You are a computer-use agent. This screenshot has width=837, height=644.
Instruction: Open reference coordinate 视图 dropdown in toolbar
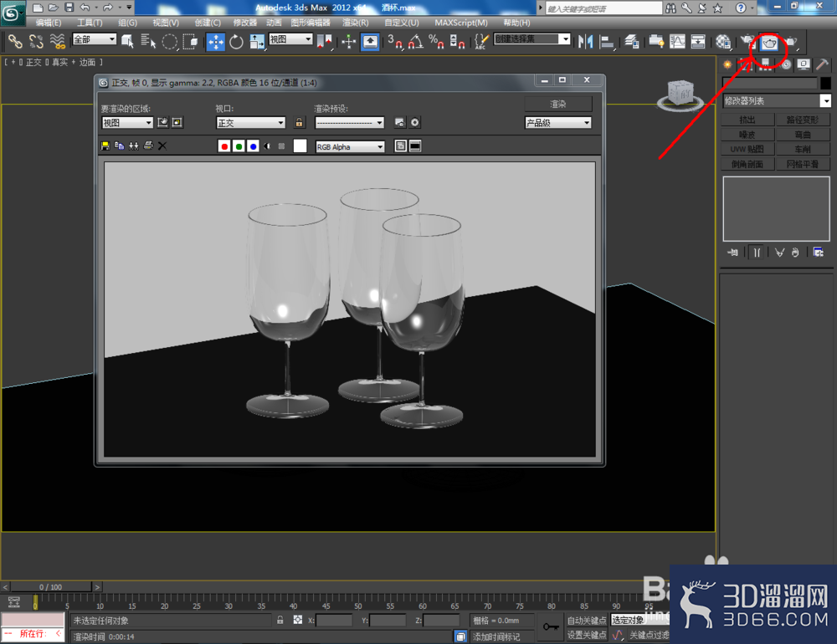click(291, 39)
